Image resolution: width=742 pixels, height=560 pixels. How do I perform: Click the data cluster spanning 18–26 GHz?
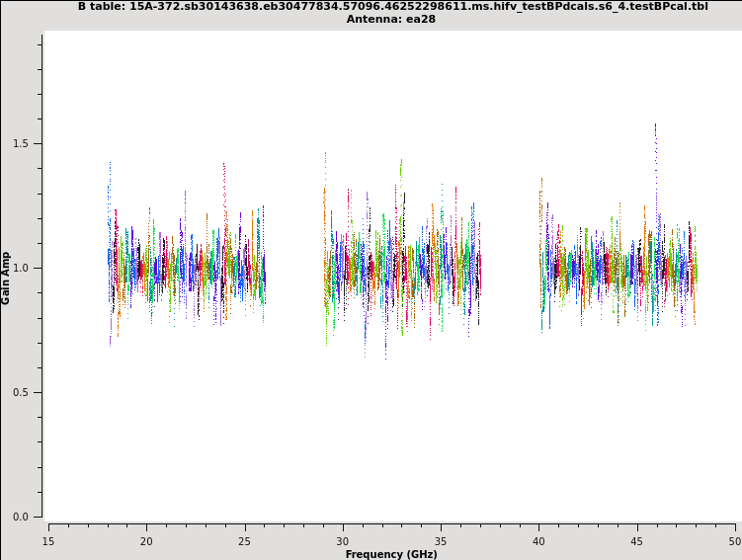(x=186, y=267)
